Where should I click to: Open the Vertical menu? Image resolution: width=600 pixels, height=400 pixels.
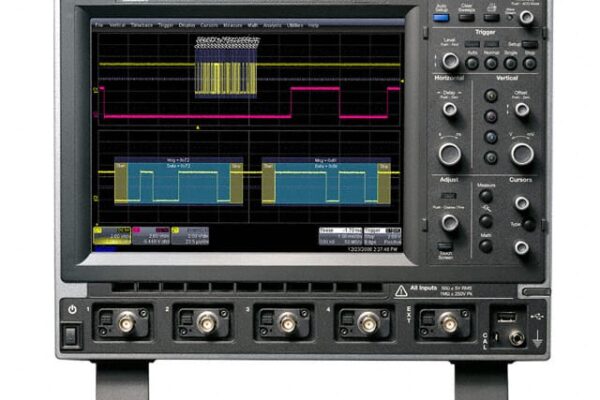[x=117, y=24]
